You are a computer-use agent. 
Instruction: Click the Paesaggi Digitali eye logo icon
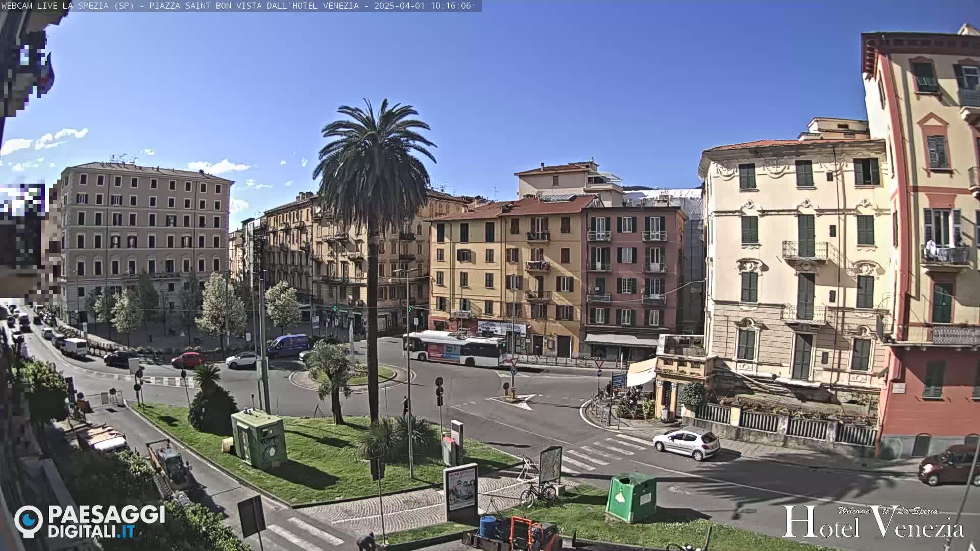[x=29, y=520]
